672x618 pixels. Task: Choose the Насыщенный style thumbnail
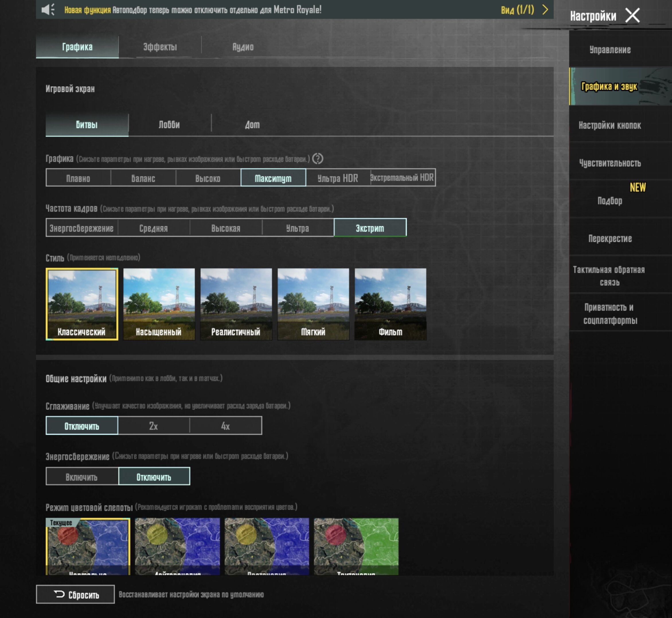click(x=159, y=304)
